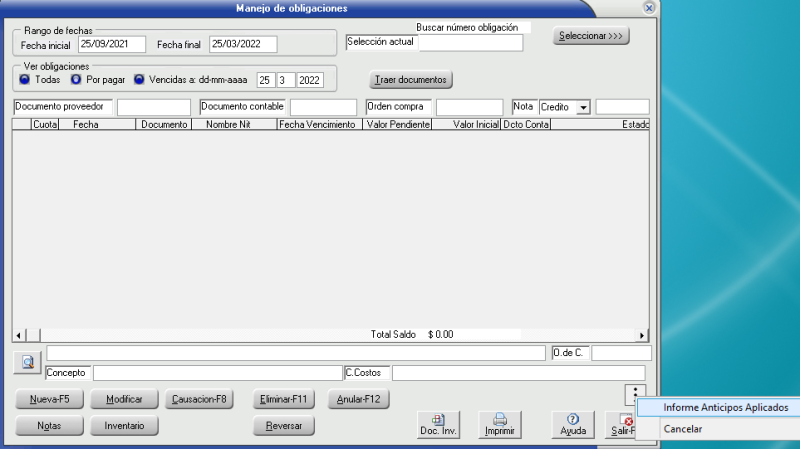The width and height of the screenshot is (800, 449).
Task: Select the Todas radio button
Action: pos(25,79)
